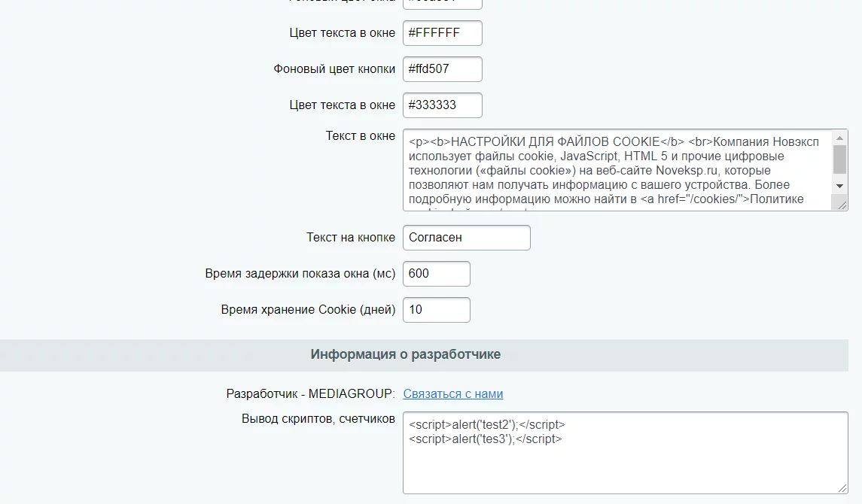Click the color field containing #333333
This screenshot has height=504, width=862.
pos(442,105)
